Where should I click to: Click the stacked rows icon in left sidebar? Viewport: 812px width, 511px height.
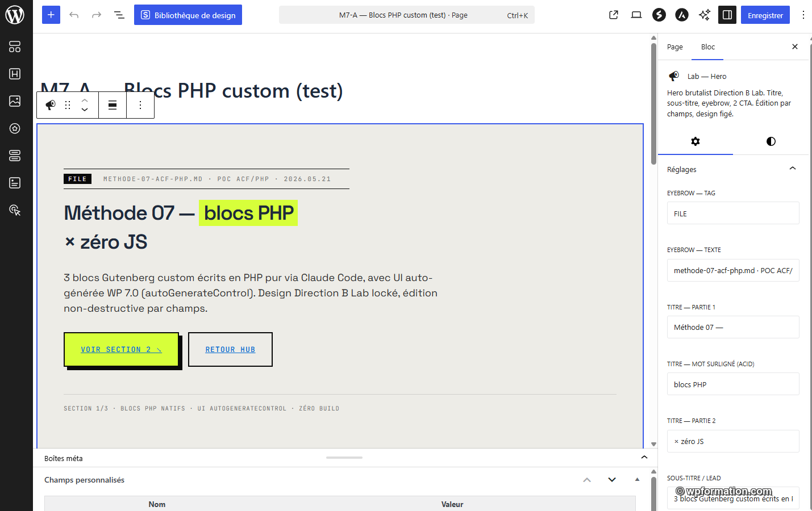(15, 156)
